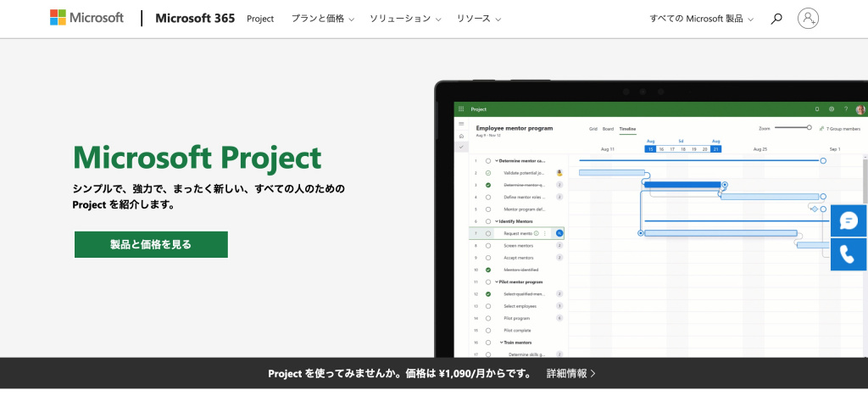Toggle completion circle for Define mentor roles

[x=488, y=197]
